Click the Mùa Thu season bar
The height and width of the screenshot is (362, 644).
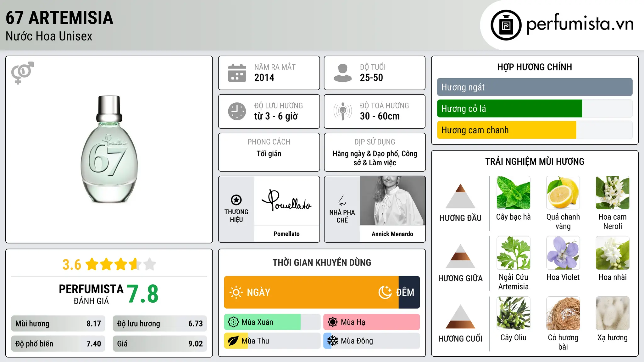(x=272, y=341)
